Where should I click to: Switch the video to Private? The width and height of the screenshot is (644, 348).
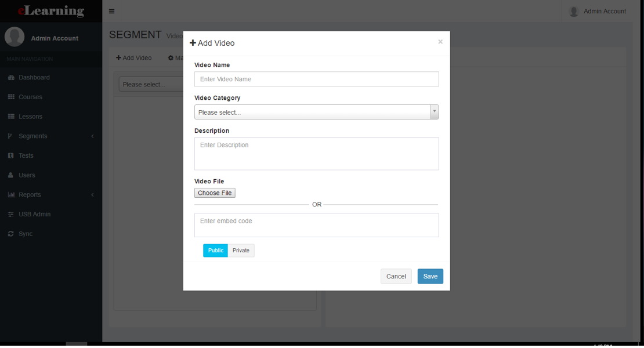(x=241, y=250)
